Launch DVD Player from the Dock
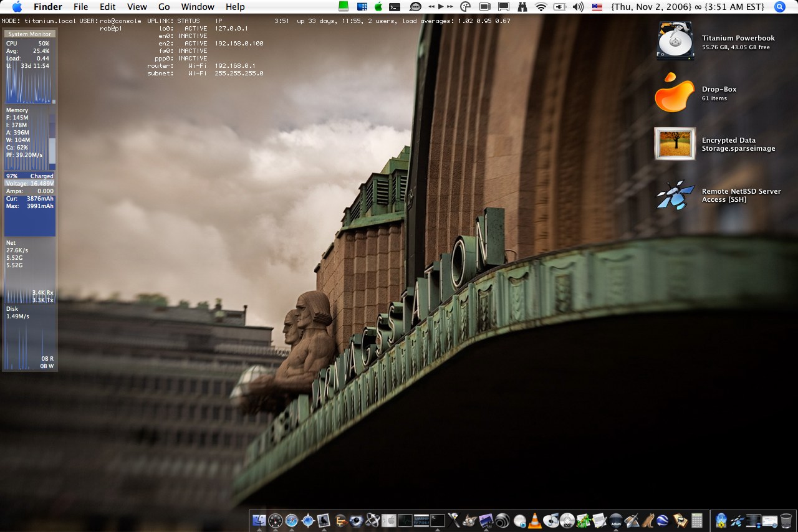Viewport: 798px width, 532px height. point(567,521)
